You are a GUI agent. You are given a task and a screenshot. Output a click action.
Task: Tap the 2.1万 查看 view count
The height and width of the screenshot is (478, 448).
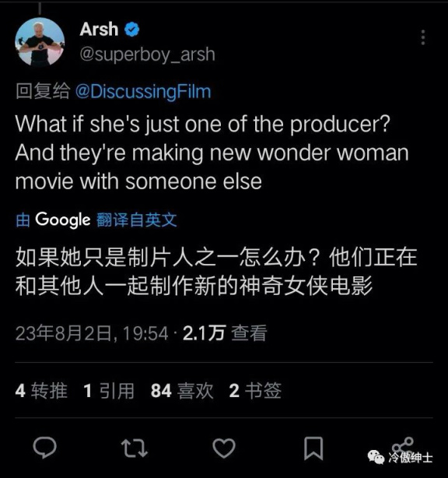[225, 333]
